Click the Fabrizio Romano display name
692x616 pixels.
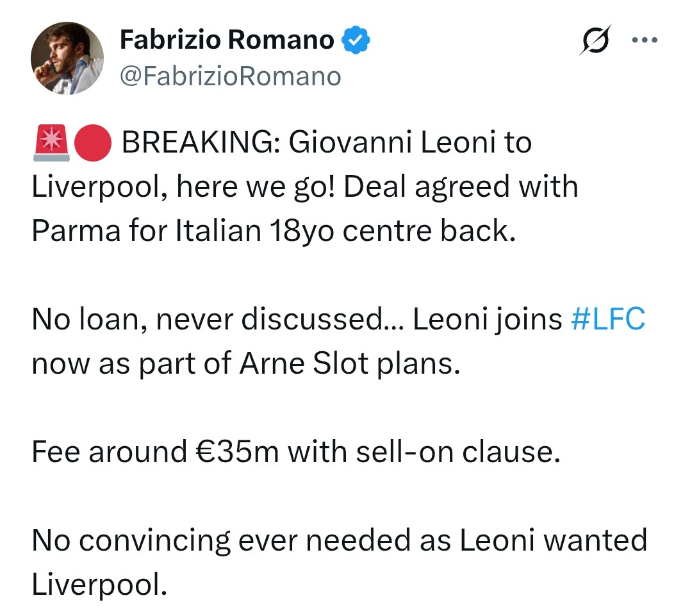pos(227,40)
